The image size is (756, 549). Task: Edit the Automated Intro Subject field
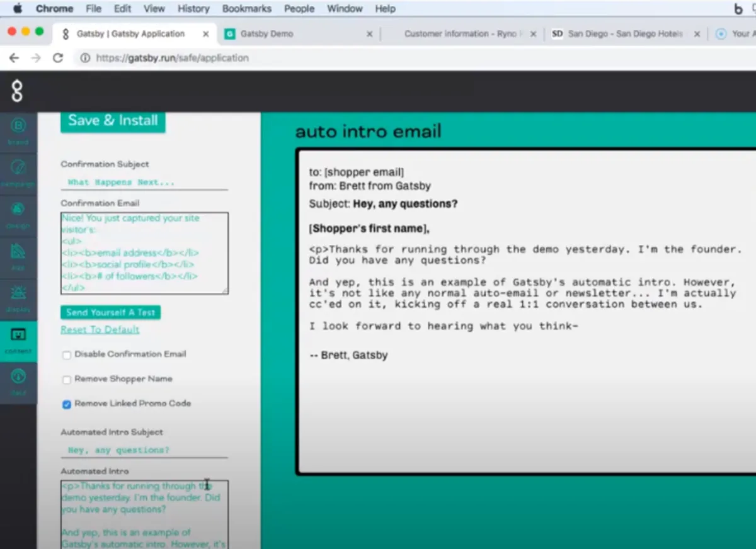coord(144,450)
